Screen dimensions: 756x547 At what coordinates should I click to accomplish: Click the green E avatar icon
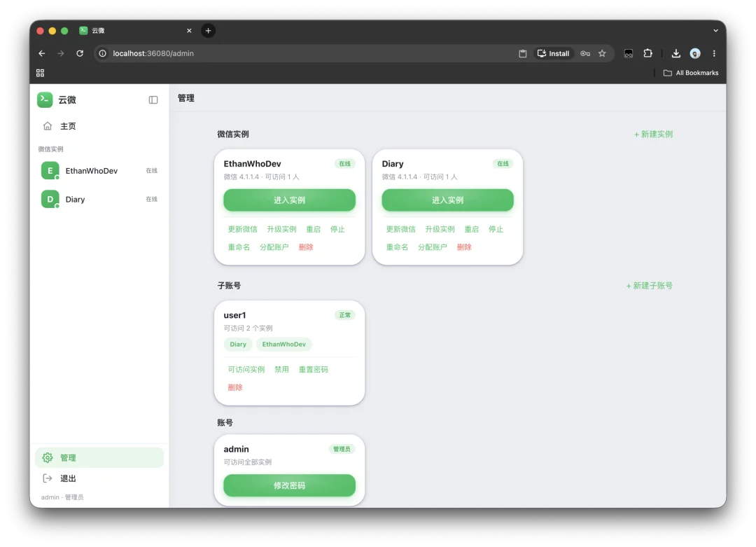tap(50, 171)
